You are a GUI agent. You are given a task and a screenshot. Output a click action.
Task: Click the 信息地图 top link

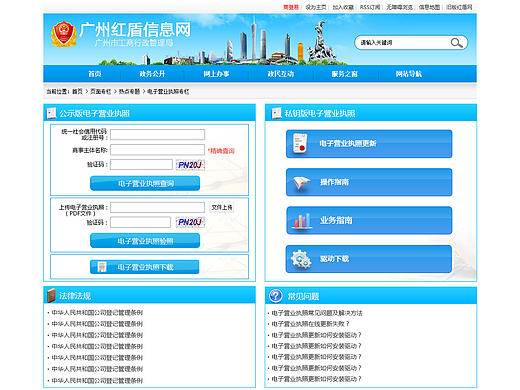pos(429,7)
